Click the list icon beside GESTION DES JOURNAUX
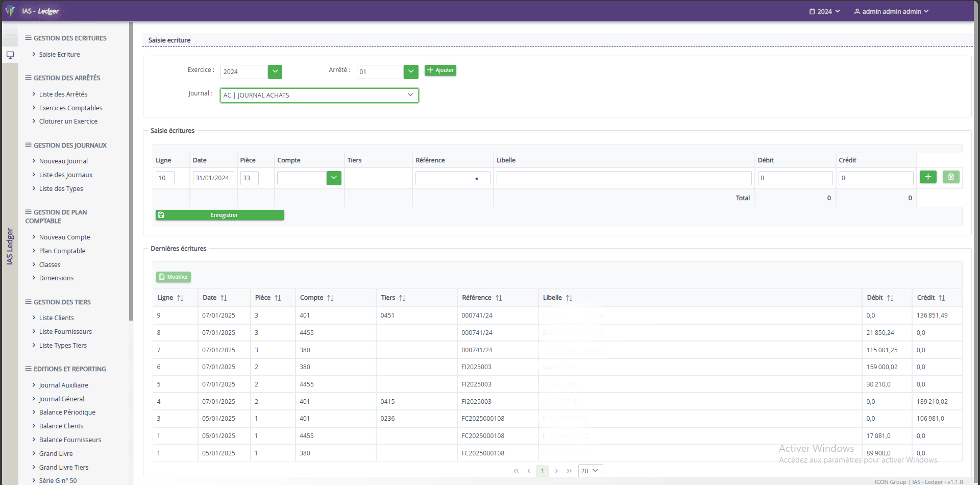980x485 pixels. click(x=28, y=145)
